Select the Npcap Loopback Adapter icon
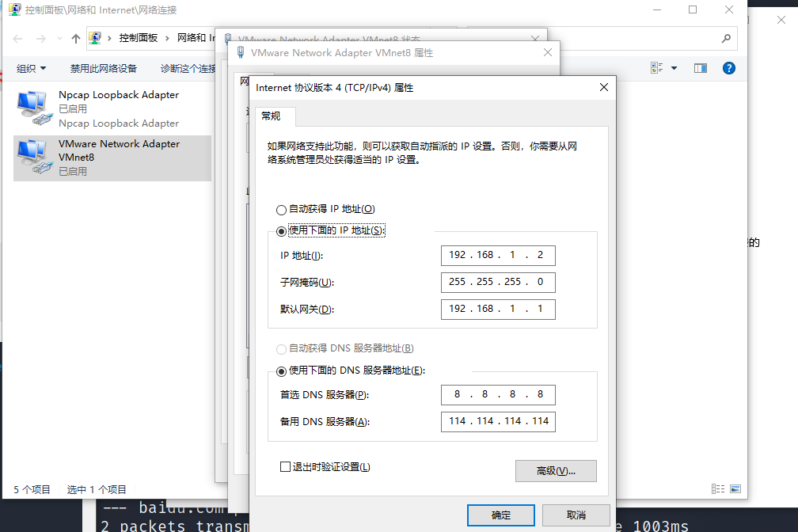798x532 pixels. pos(34,108)
